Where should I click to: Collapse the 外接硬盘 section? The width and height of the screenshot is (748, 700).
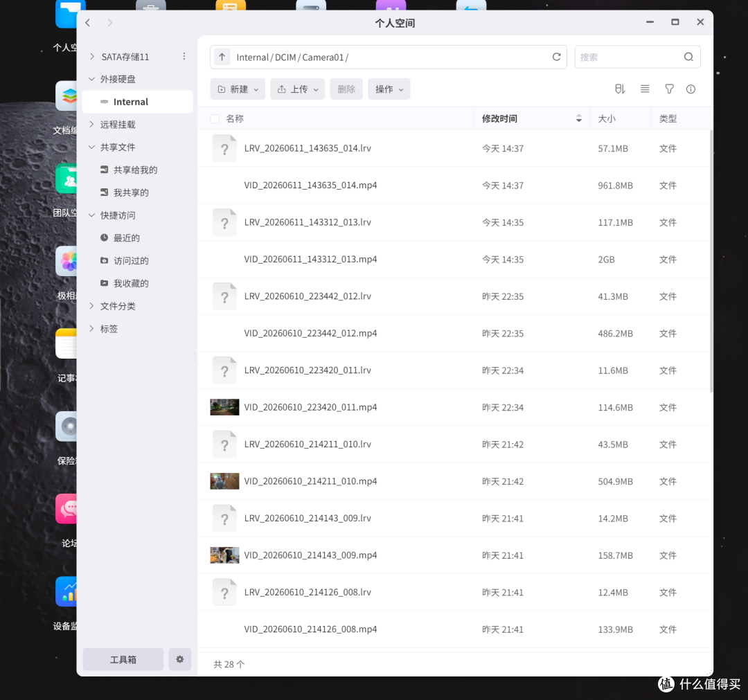(92, 79)
